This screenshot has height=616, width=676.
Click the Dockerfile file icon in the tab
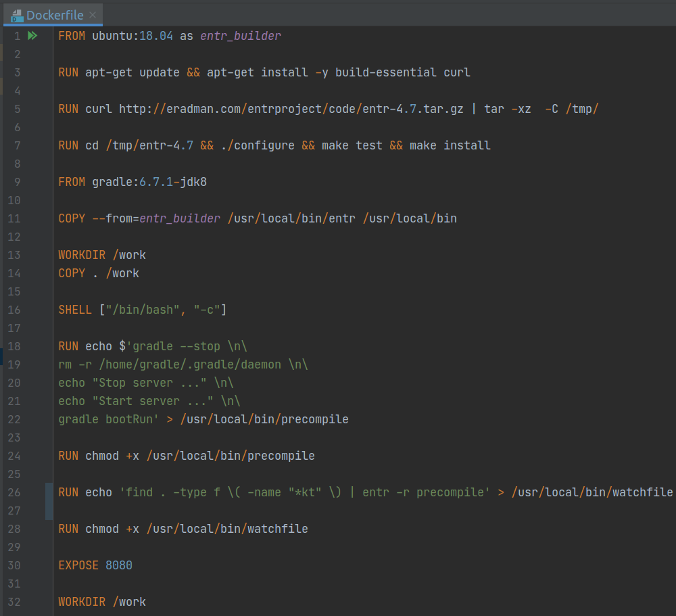point(18,15)
